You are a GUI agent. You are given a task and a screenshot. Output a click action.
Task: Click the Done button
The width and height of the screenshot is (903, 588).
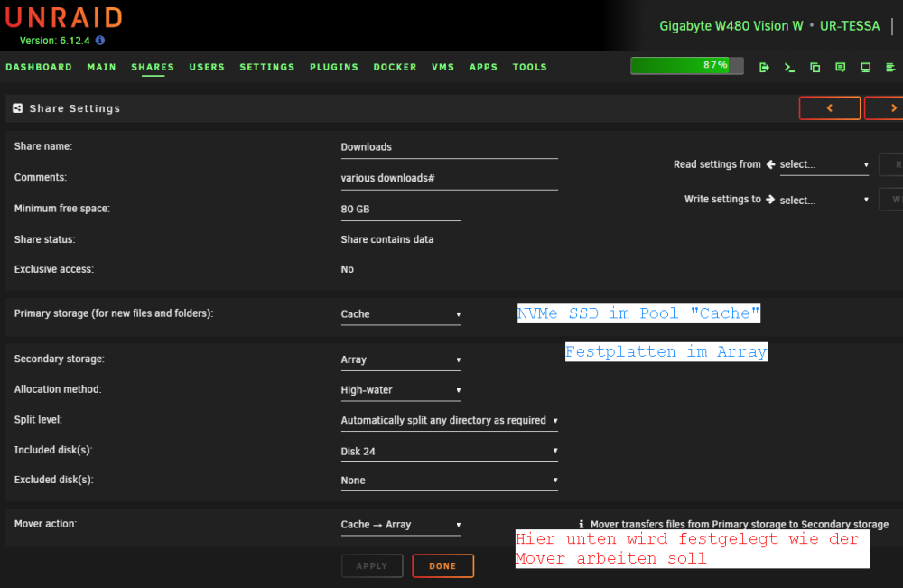pos(442,566)
